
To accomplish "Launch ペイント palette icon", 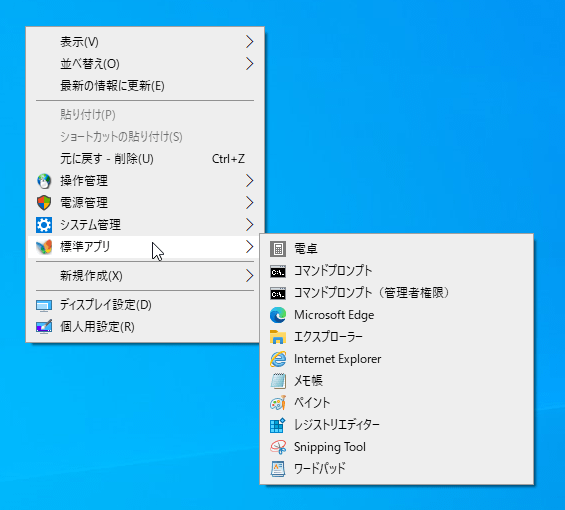I will point(278,403).
